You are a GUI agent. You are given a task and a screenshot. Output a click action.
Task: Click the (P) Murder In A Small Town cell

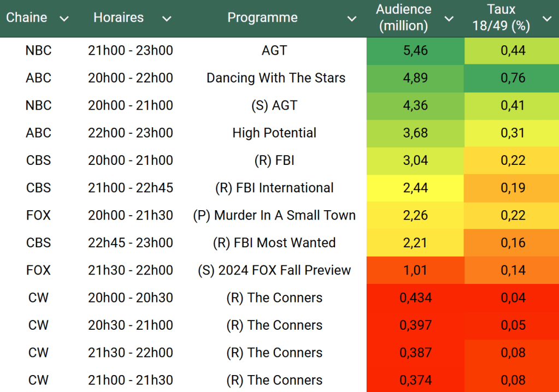274,215
